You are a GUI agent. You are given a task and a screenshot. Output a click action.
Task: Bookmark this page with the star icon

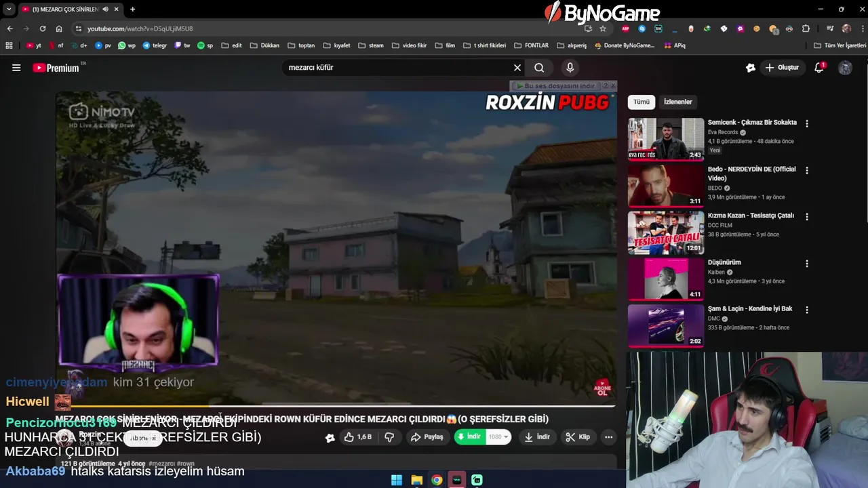(603, 28)
